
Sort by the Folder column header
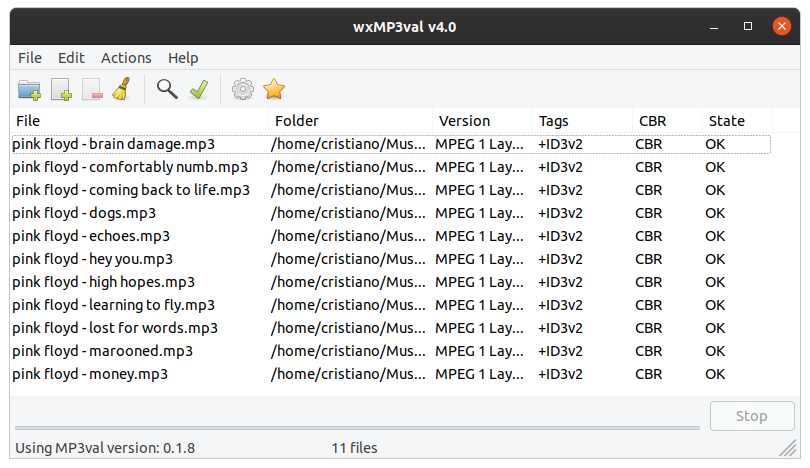pyautogui.click(x=350, y=121)
